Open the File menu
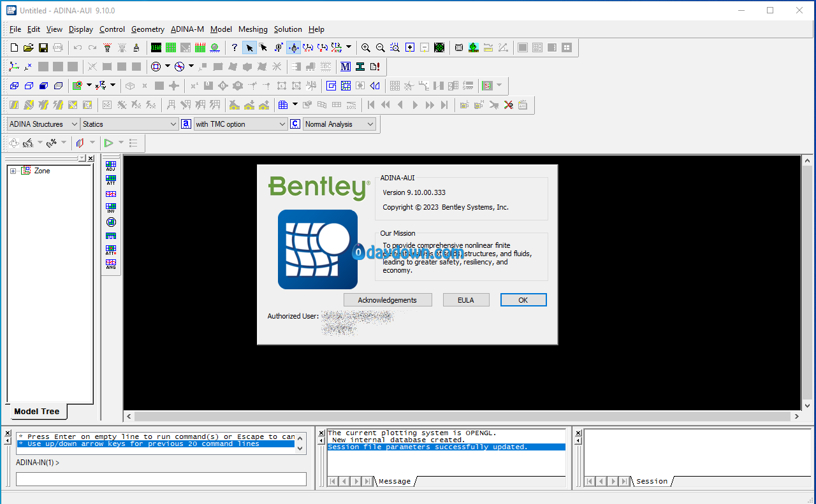This screenshot has height=504, width=816. click(15, 29)
